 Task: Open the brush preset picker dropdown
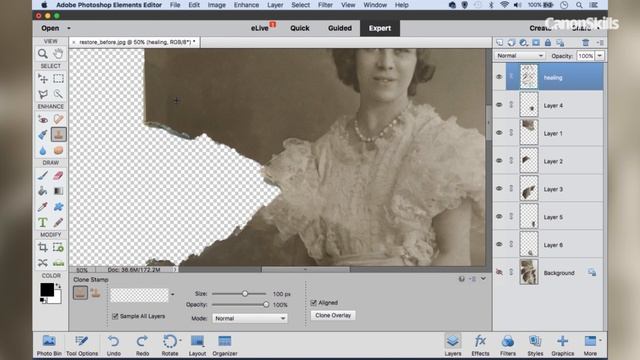pos(173,294)
